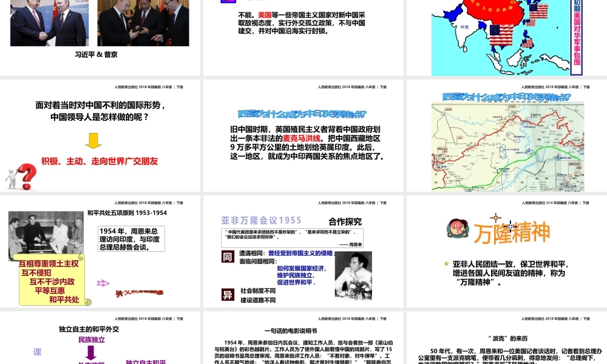The width and height of the screenshot is (607, 364).
Task: Click the pink arrow beside the five principles scroll
Action: click(x=103, y=283)
